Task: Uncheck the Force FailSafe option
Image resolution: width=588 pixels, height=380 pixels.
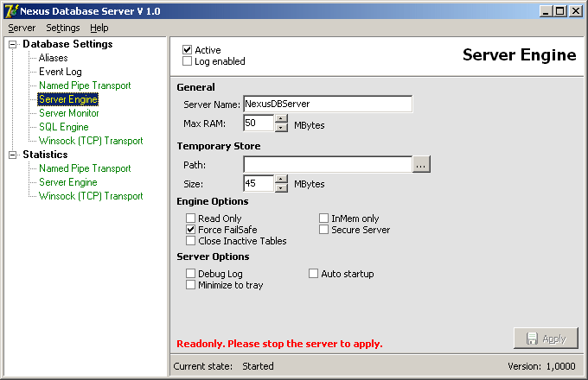Action: click(x=190, y=229)
